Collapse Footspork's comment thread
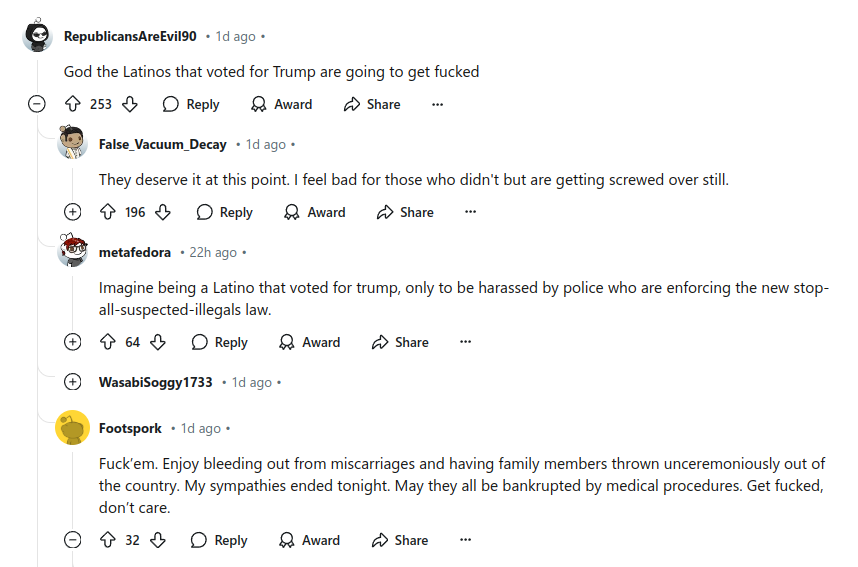Screen dimensions: 858x567 [73, 540]
